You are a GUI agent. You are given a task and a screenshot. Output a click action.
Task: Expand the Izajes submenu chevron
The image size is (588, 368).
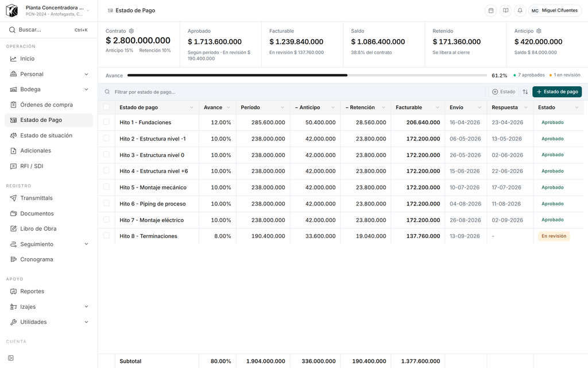(x=86, y=307)
